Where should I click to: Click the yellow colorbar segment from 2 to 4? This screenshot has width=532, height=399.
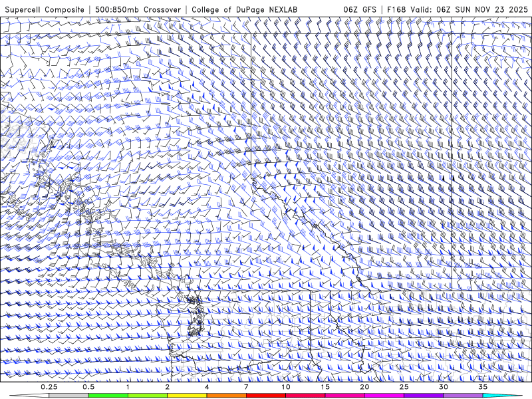coord(187,396)
